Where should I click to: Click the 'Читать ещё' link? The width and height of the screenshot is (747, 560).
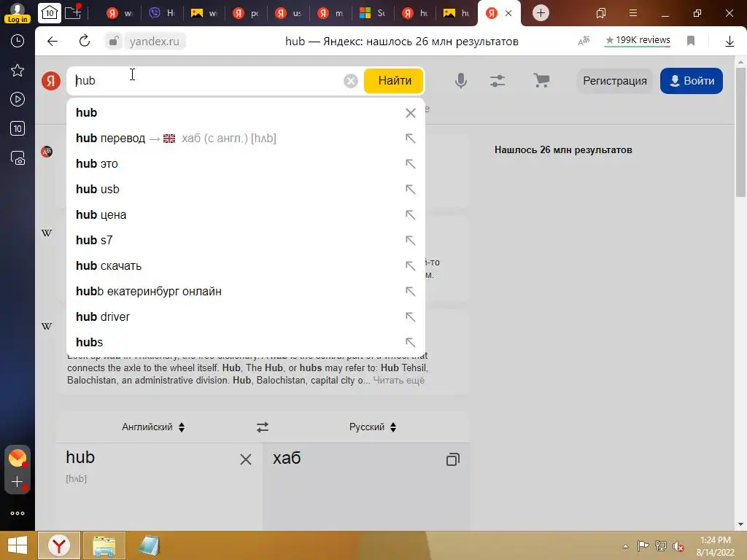[x=398, y=381]
